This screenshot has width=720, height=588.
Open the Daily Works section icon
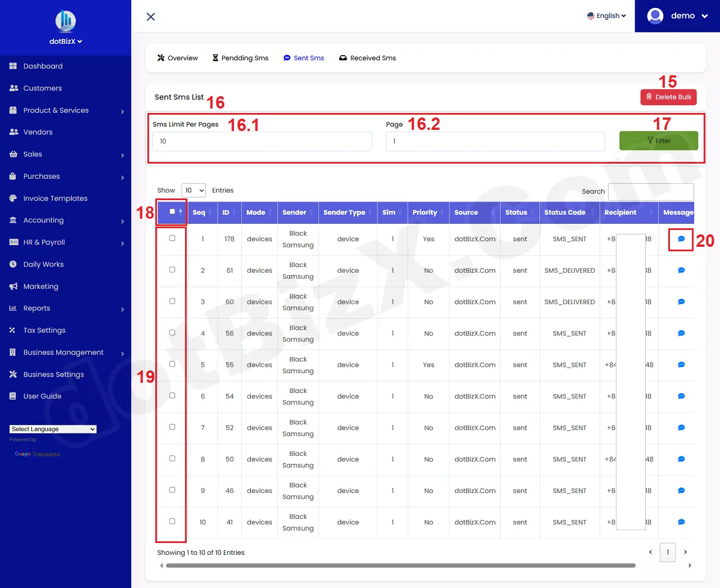(x=12, y=264)
